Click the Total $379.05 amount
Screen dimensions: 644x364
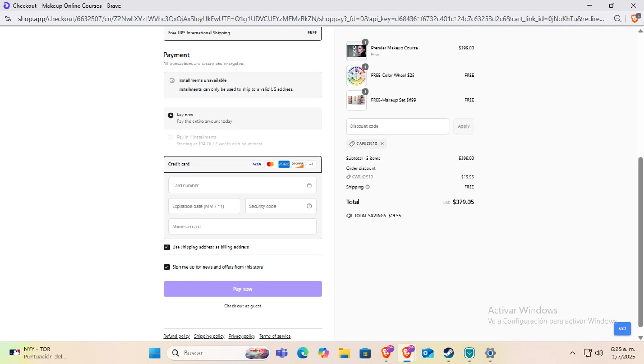tap(463, 202)
